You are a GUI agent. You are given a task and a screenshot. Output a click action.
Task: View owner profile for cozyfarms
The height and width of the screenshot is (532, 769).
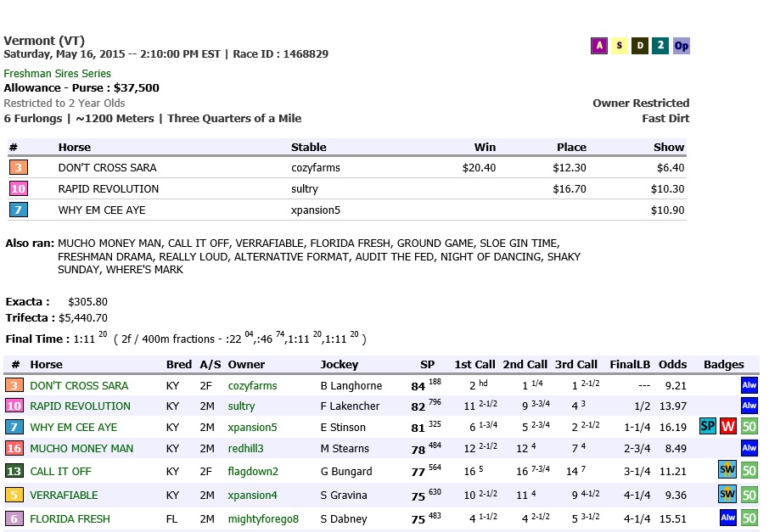[x=252, y=386]
